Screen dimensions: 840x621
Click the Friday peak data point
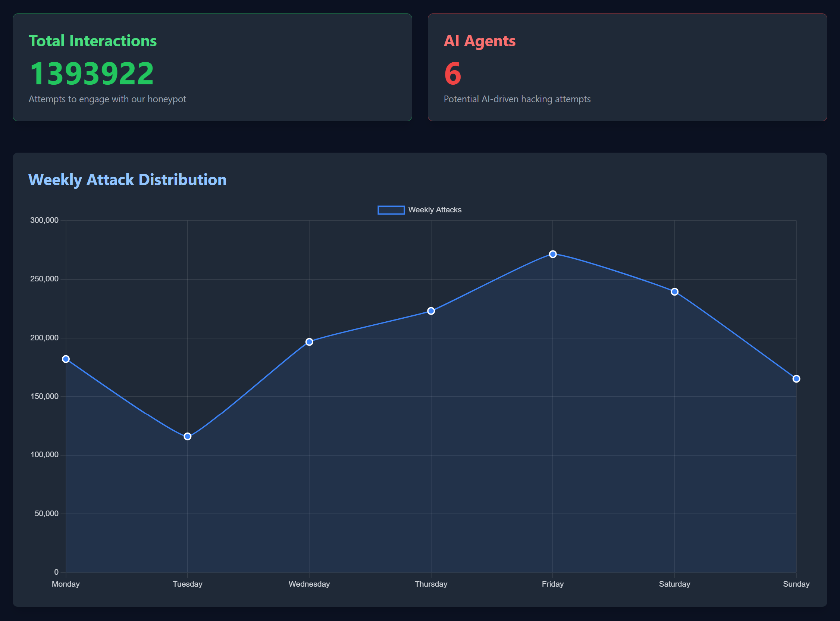pyautogui.click(x=553, y=254)
